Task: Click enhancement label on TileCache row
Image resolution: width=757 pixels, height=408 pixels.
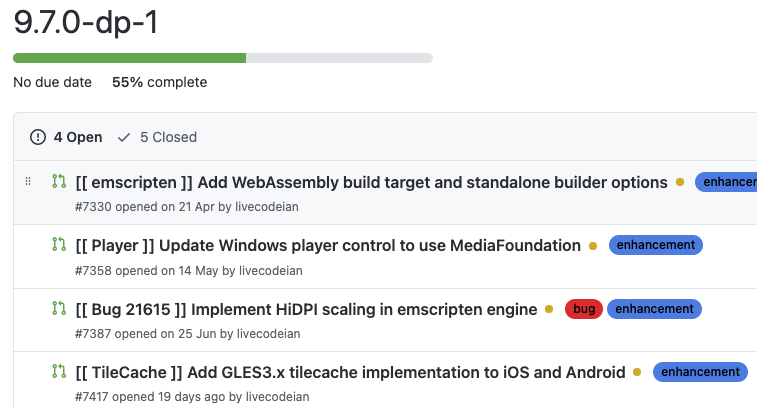Action: pyautogui.click(x=700, y=372)
